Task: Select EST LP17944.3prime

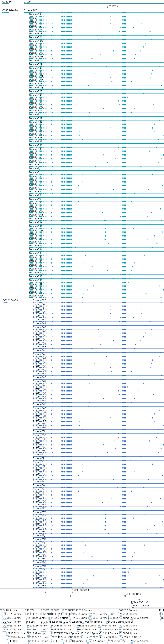Action: pyautogui.click(x=16, y=637)
